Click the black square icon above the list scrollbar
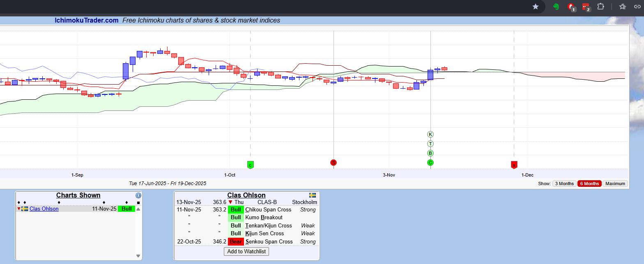The width and height of the screenshot is (644, 264). [138, 202]
